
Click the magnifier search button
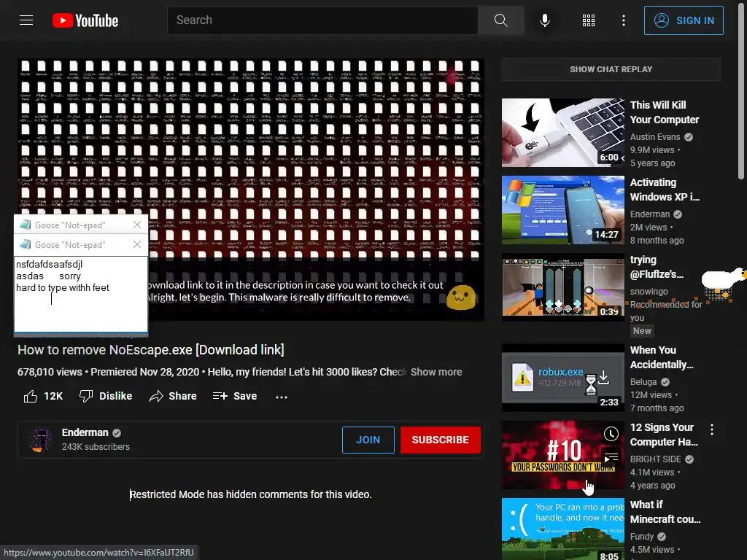pyautogui.click(x=500, y=20)
